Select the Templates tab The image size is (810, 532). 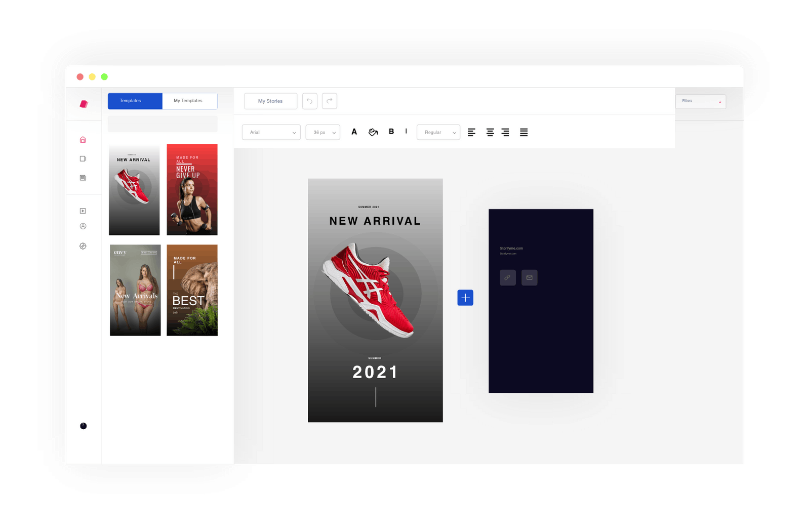(x=134, y=101)
